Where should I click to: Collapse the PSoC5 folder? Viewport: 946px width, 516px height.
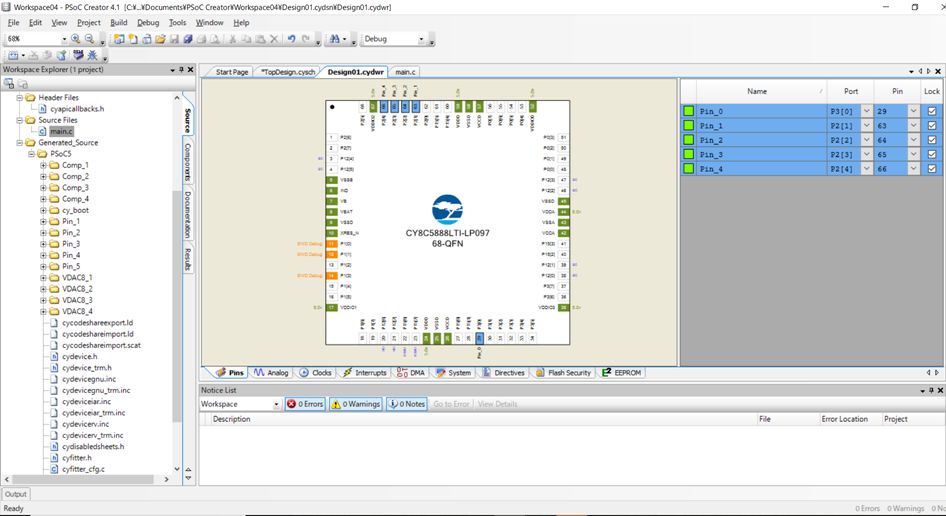[31, 154]
